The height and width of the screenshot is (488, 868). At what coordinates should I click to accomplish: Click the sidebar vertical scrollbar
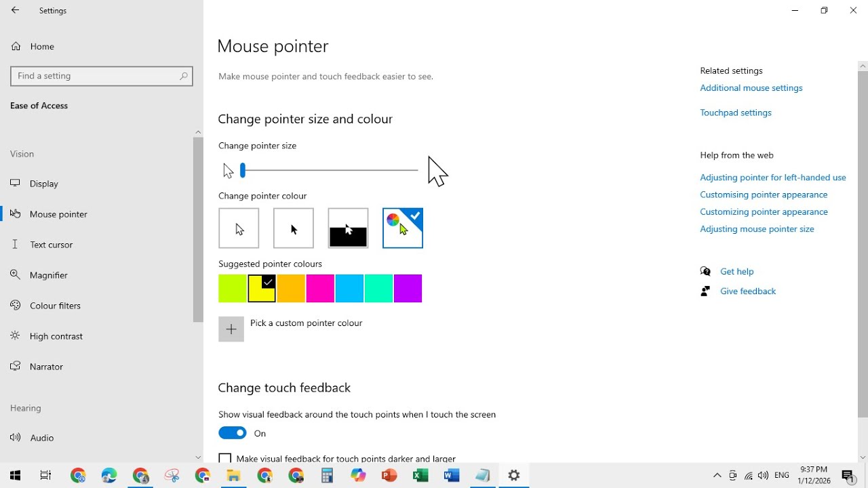[x=198, y=229]
